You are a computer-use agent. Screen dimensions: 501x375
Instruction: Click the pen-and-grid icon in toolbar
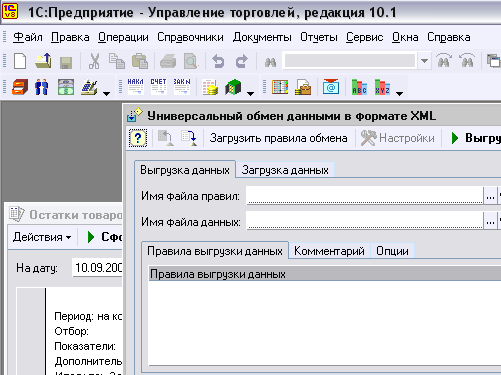[x=89, y=87]
